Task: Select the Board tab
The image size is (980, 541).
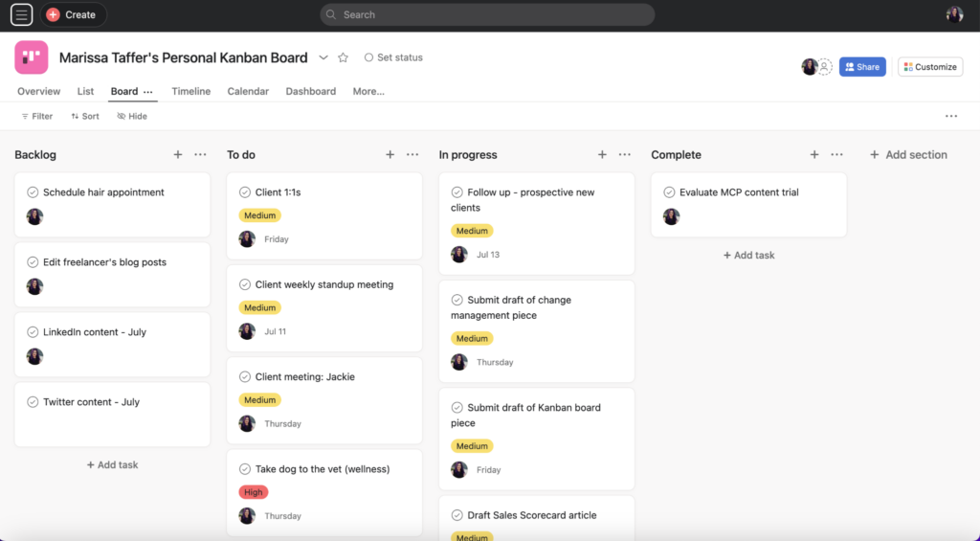Action: click(123, 91)
